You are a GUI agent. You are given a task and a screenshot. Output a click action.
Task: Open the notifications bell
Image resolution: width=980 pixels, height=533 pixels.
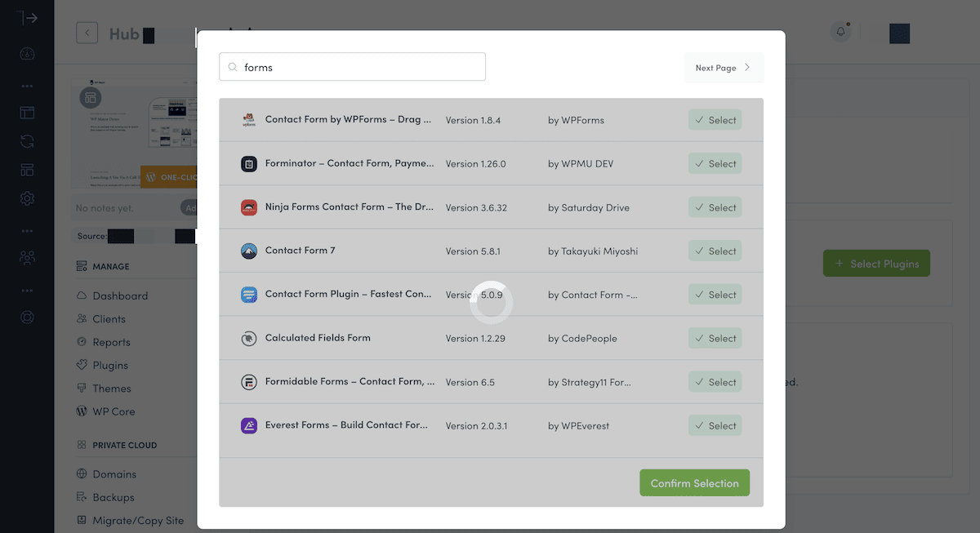840,32
